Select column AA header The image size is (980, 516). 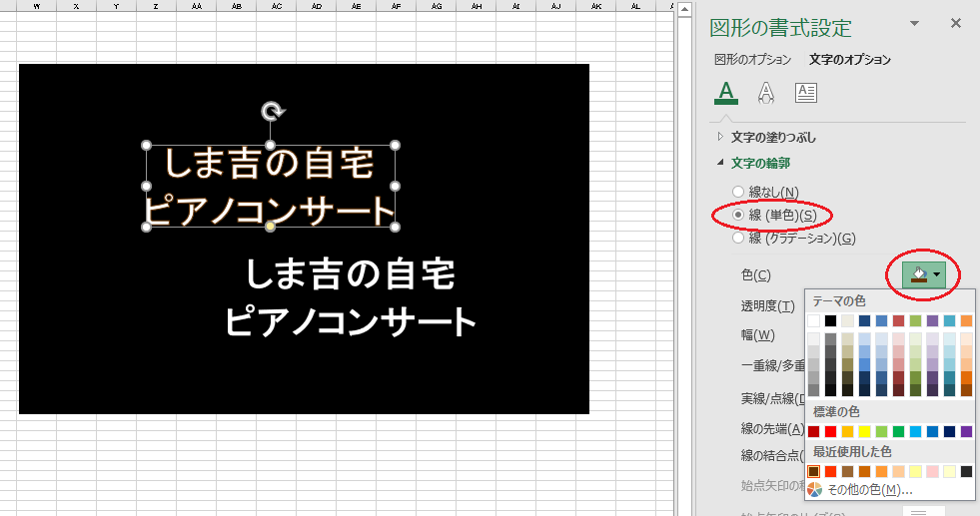pos(196,6)
